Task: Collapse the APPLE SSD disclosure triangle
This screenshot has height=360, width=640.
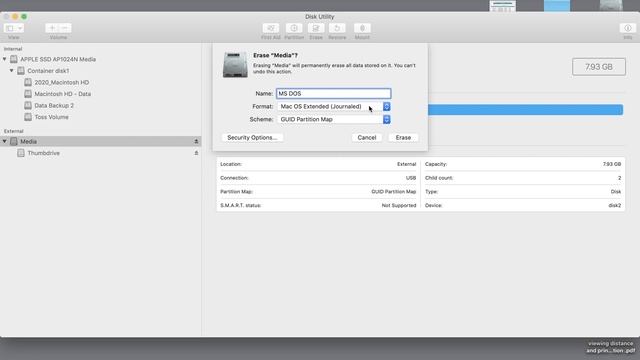Action: tap(4, 59)
